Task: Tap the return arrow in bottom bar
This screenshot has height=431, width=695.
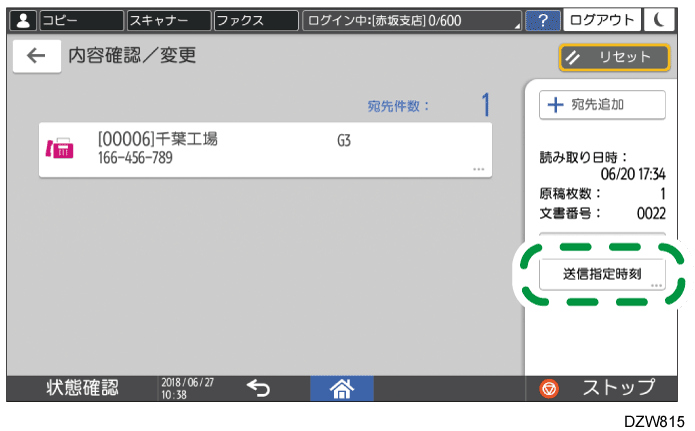Action: 258,388
